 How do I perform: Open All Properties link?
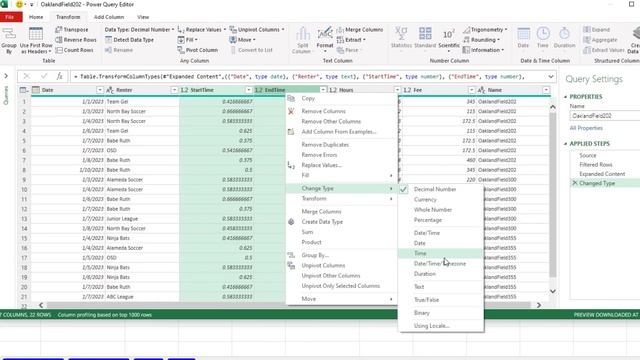coord(586,128)
